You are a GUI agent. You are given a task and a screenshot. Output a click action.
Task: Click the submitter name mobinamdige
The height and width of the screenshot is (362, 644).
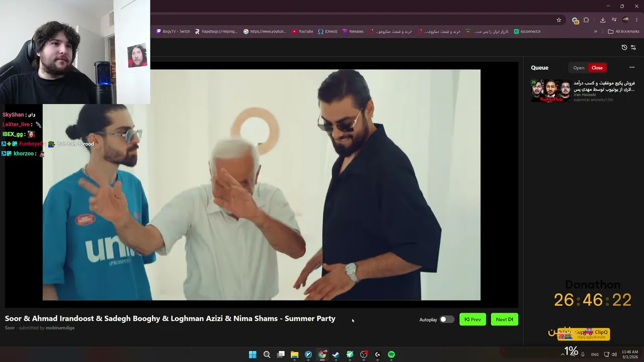pyautogui.click(x=60, y=328)
